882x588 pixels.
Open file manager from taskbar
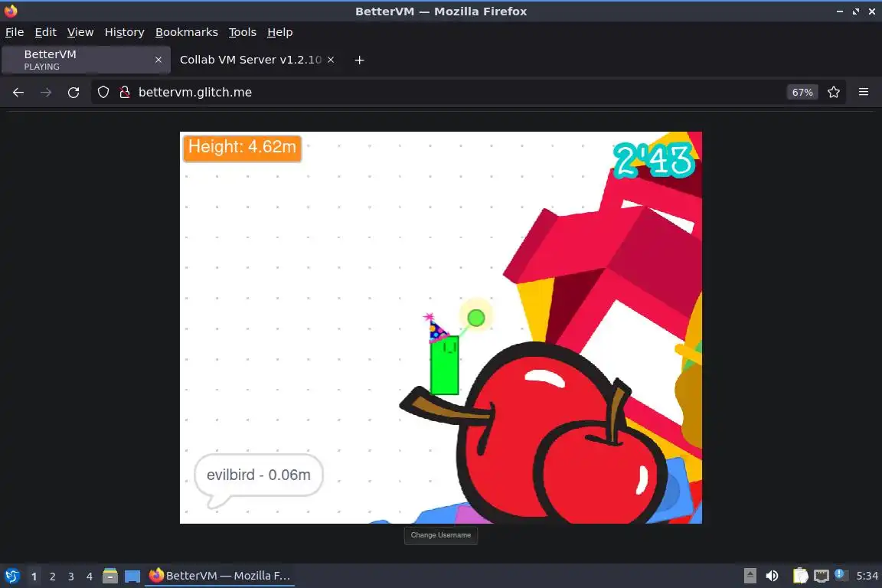pyautogui.click(x=110, y=576)
